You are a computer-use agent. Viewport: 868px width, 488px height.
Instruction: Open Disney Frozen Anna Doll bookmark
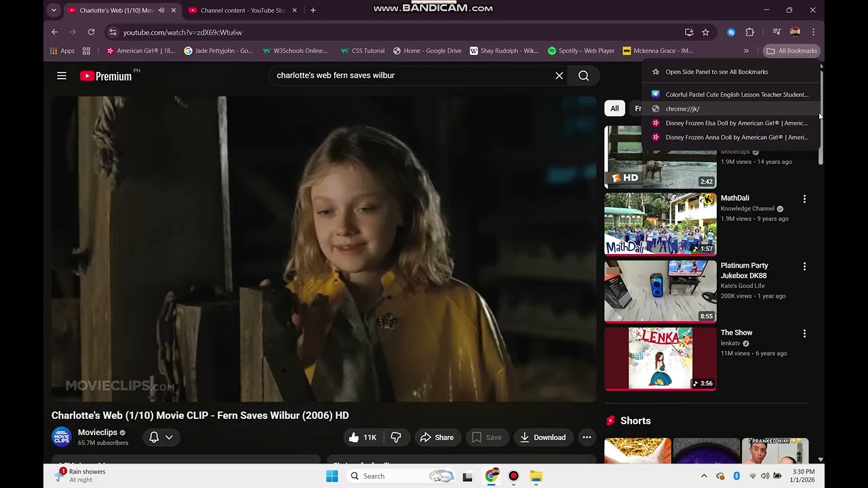(x=731, y=137)
